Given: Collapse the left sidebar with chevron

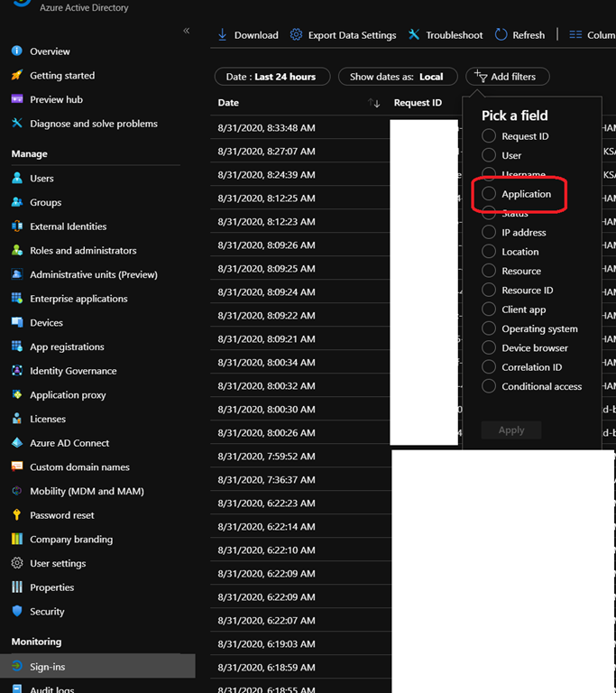Looking at the screenshot, I should (187, 31).
